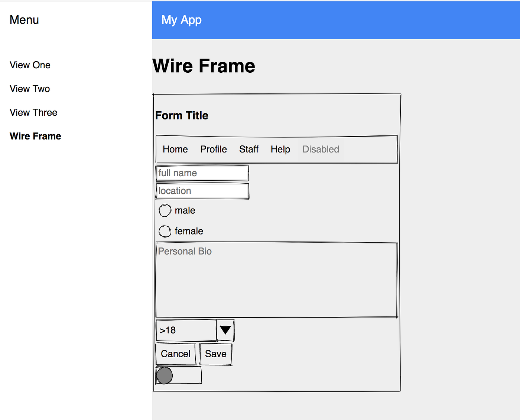This screenshot has width=520, height=420.
Task: Select Wire Frame in the sidebar menu
Action: pos(35,136)
